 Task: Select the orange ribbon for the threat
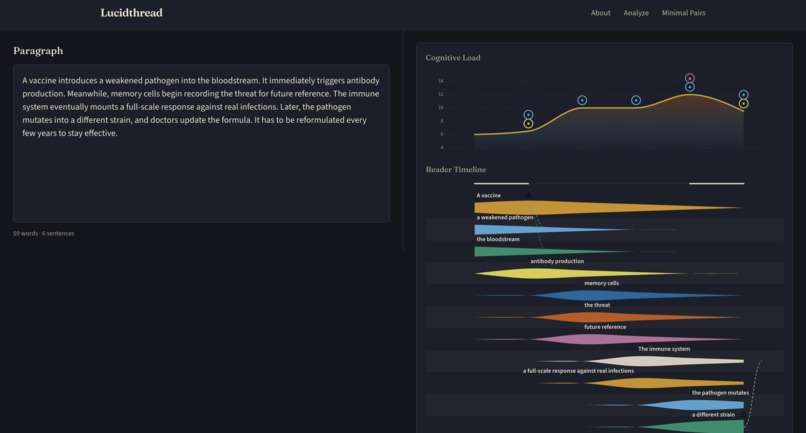609,317
